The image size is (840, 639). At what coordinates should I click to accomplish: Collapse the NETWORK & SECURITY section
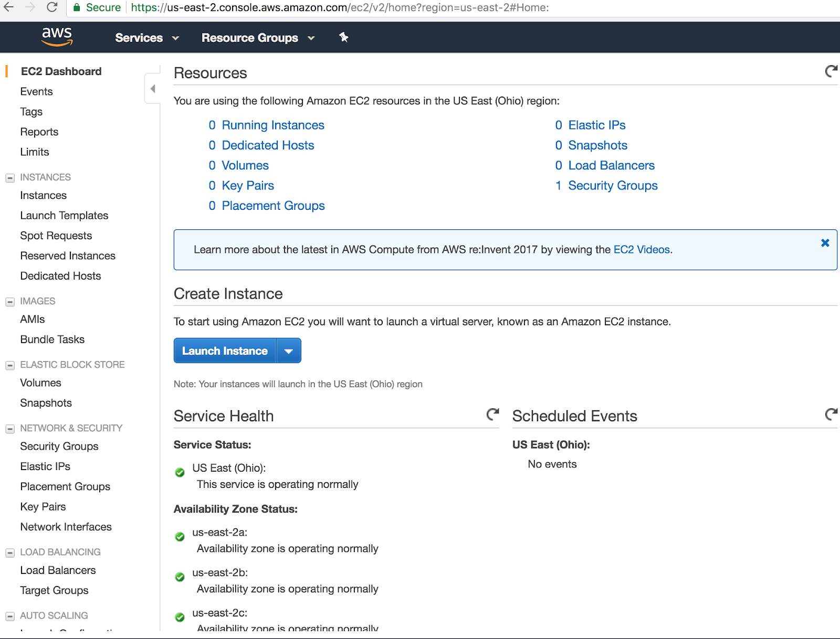pyautogui.click(x=10, y=429)
